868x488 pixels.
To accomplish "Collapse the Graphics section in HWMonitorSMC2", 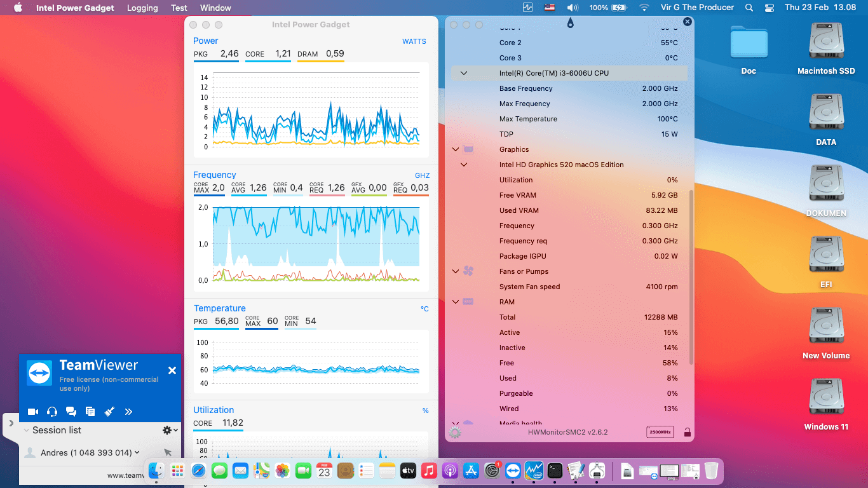I will coord(456,149).
